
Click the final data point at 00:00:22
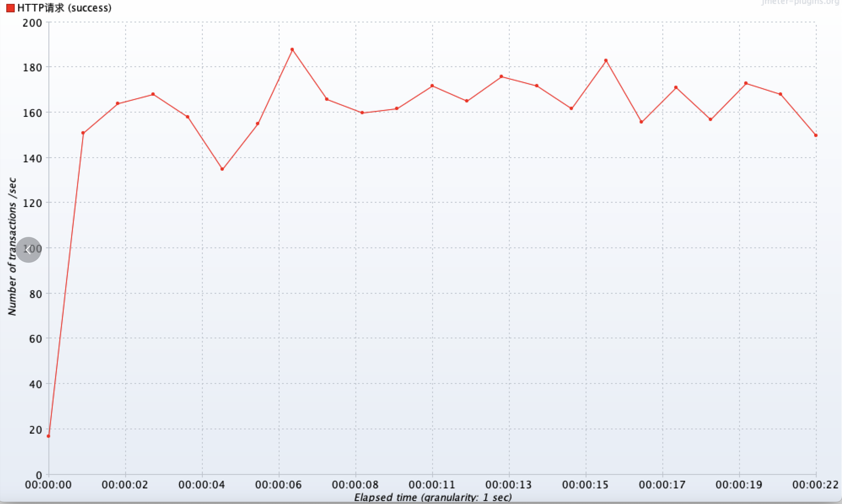point(816,135)
